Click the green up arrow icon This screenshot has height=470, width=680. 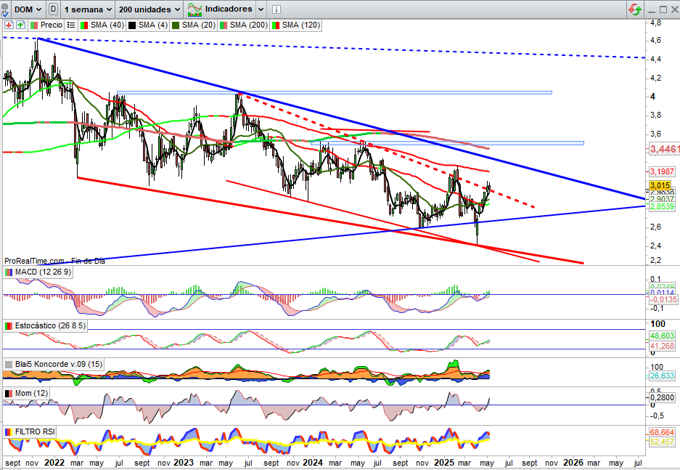[x=20, y=25]
